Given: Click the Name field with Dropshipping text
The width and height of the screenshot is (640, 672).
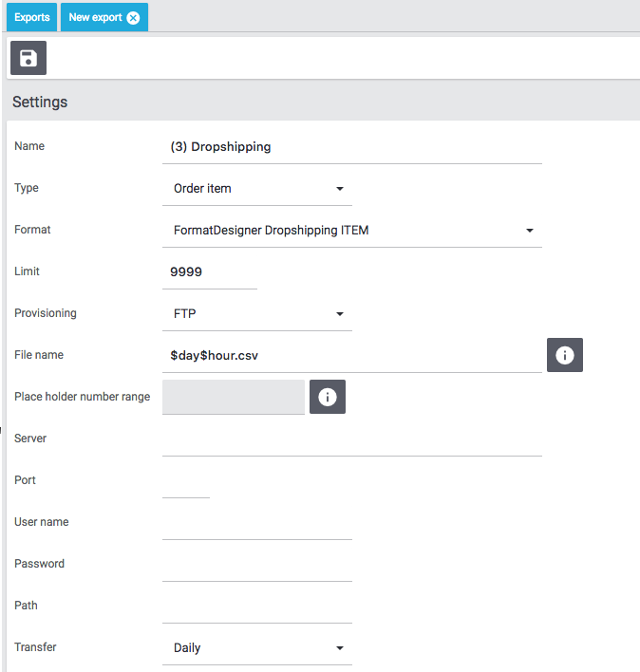Looking at the screenshot, I should coord(352,147).
